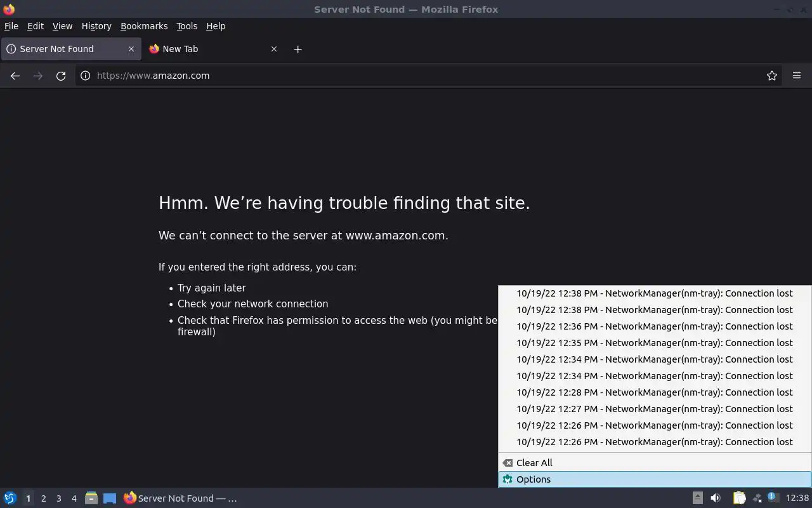
Task: Open the notifications tray icon
Action: coord(772,497)
